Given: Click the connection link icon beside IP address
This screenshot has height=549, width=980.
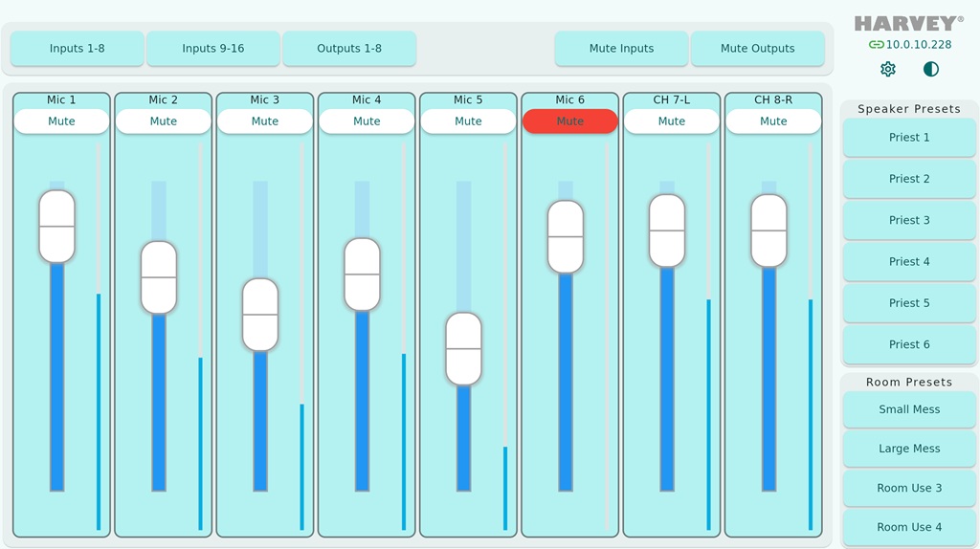Looking at the screenshot, I should click(x=877, y=44).
